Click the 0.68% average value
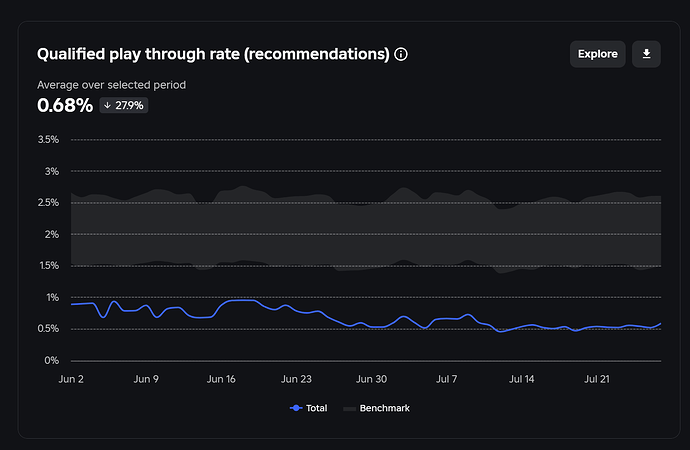The image size is (690, 450). pos(65,104)
